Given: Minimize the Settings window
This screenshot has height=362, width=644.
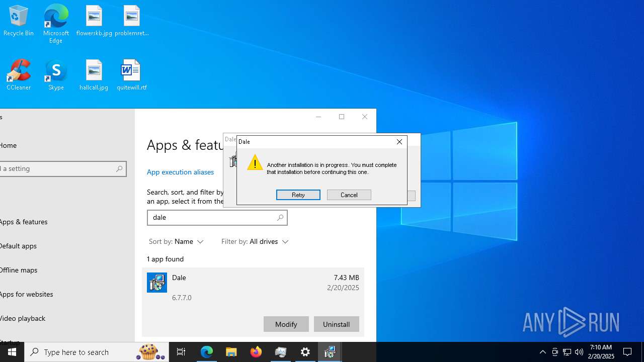Looking at the screenshot, I should (x=318, y=117).
